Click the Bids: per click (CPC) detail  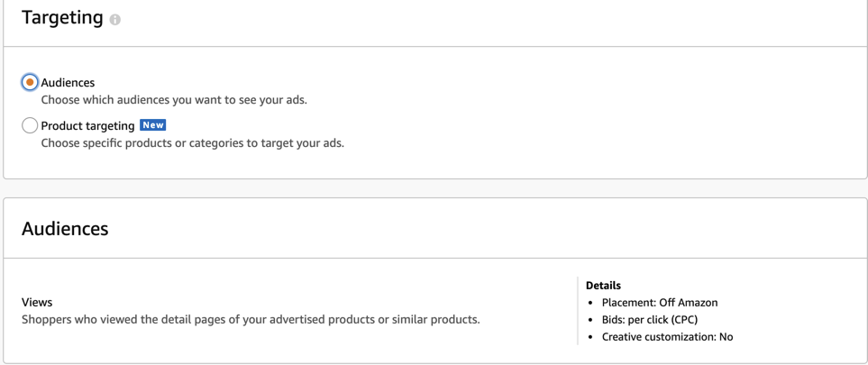point(650,320)
